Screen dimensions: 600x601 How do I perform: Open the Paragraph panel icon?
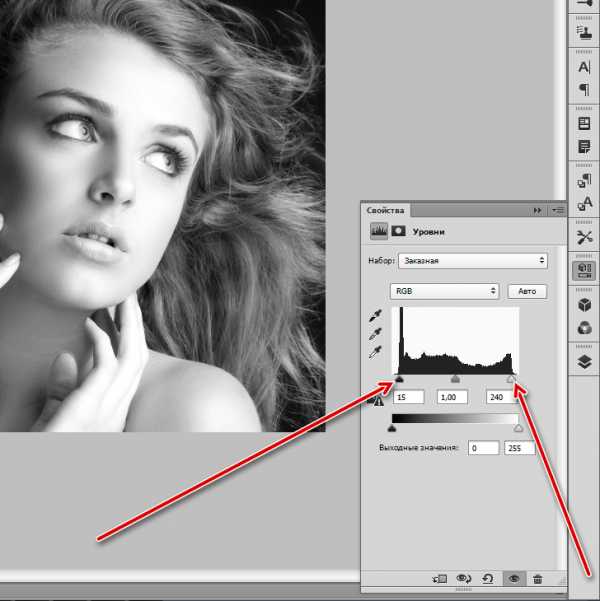point(584,90)
